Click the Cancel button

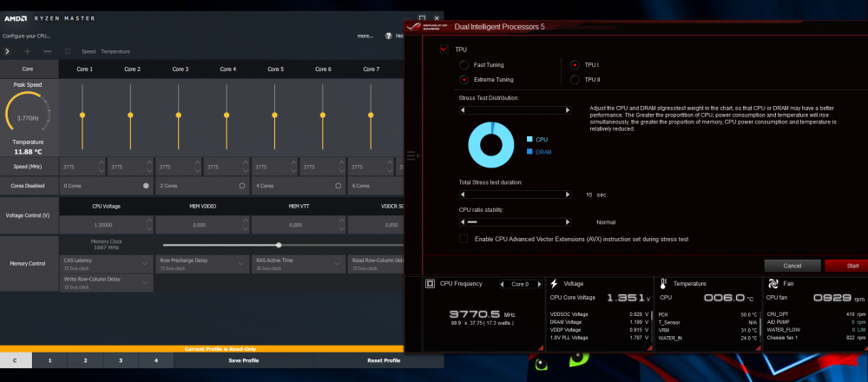coord(792,266)
